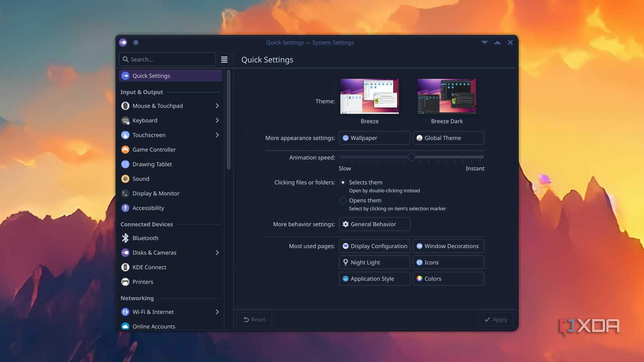This screenshot has height=362, width=644.
Task: Open General Behavior settings
Action: pos(374,224)
